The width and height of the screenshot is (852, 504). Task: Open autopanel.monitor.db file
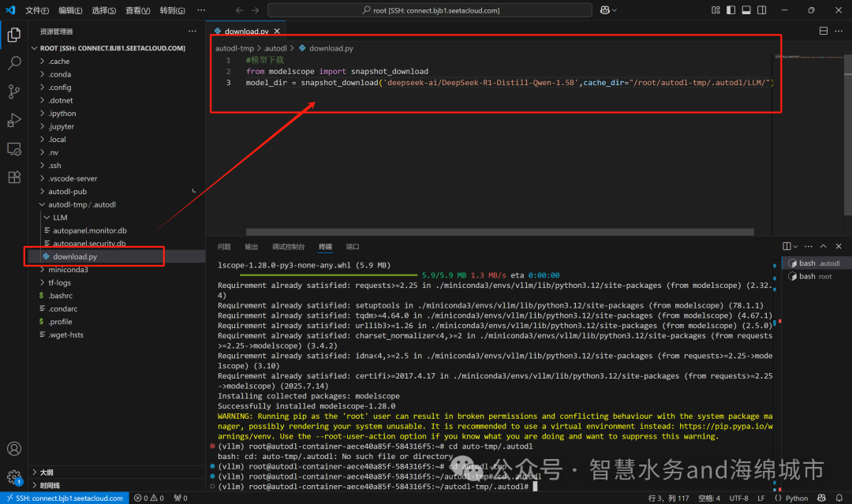point(117,231)
